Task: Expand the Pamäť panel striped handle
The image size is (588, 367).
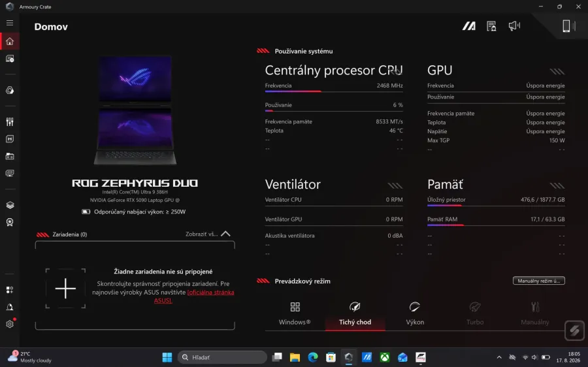Action: 557,185
